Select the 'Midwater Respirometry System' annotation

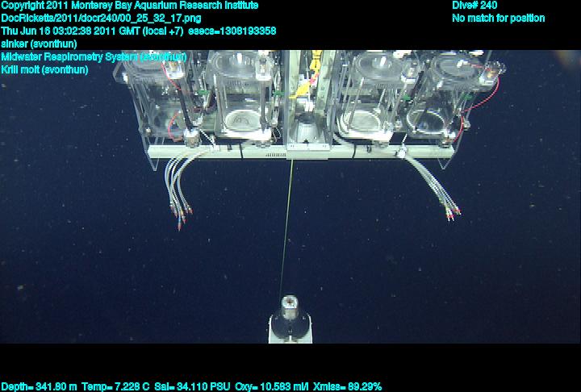94,57
